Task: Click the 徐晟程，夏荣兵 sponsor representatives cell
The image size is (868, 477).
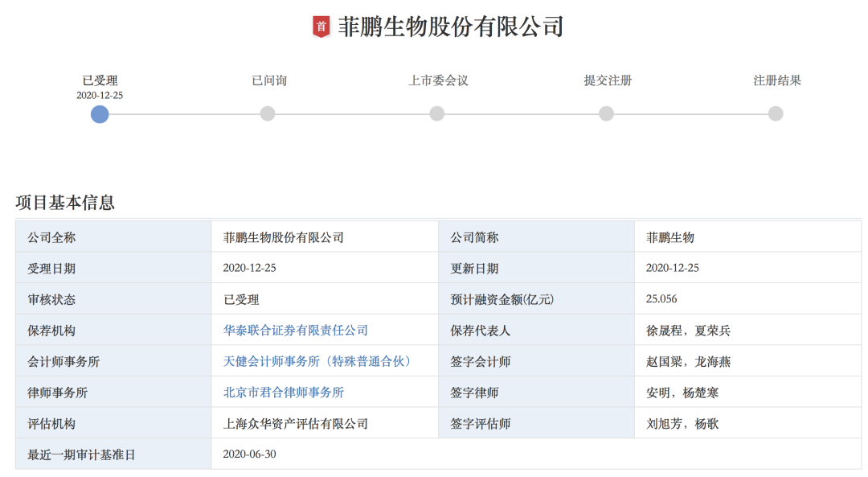Action: (x=688, y=331)
